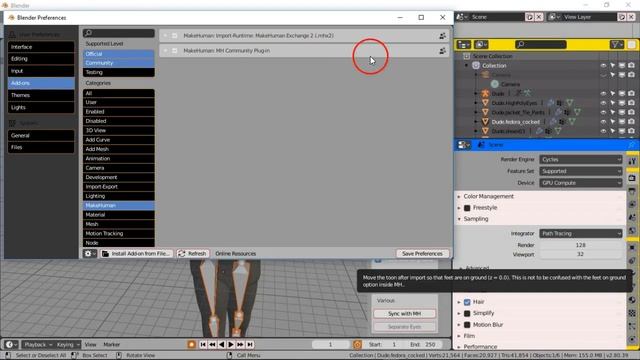This screenshot has width=640, height=360.
Task: Click Install Add-on from File button
Action: 137,253
